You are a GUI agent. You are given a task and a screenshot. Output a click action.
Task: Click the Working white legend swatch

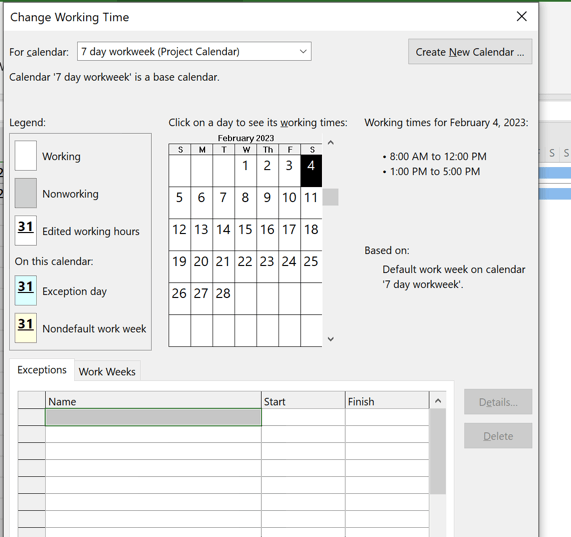coord(25,155)
